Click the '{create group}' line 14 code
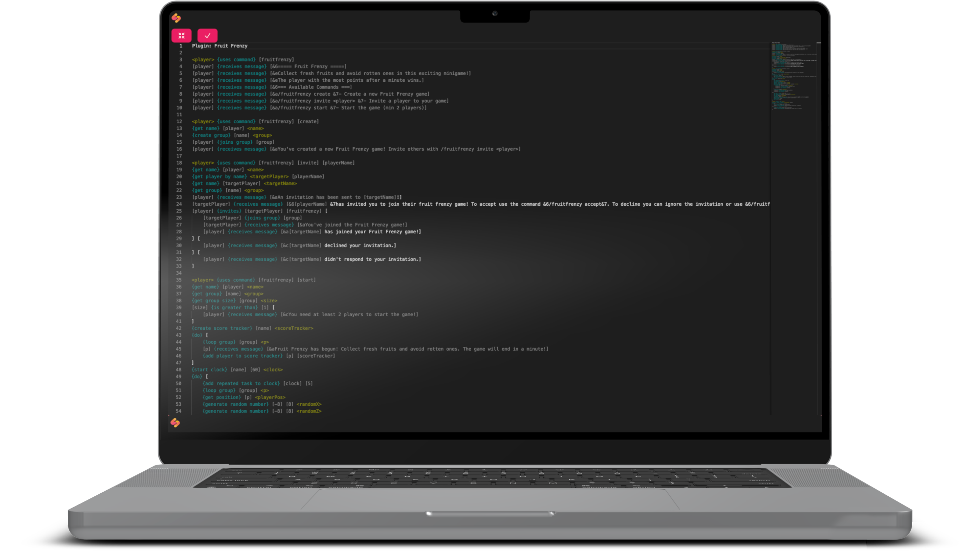 pyautogui.click(x=211, y=135)
